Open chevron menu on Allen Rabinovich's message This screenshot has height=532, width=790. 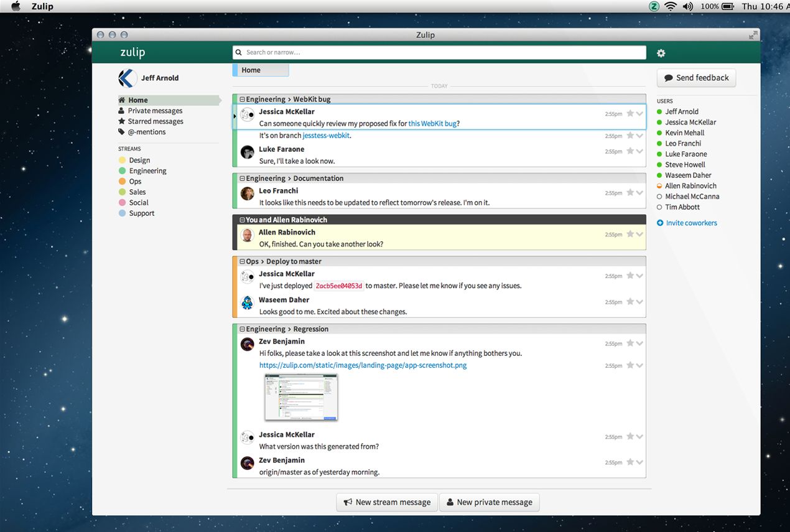(x=639, y=235)
